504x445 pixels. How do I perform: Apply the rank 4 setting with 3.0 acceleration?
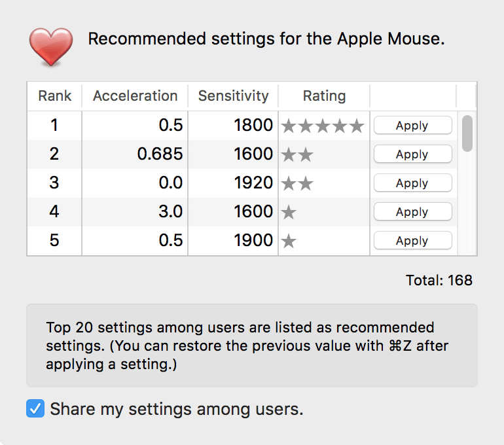[x=412, y=212]
